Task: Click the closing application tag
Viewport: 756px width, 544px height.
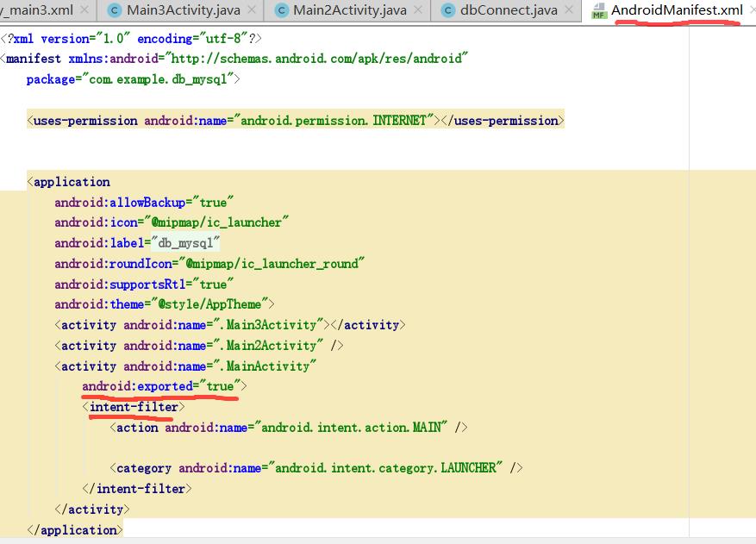Action: tap(75, 530)
